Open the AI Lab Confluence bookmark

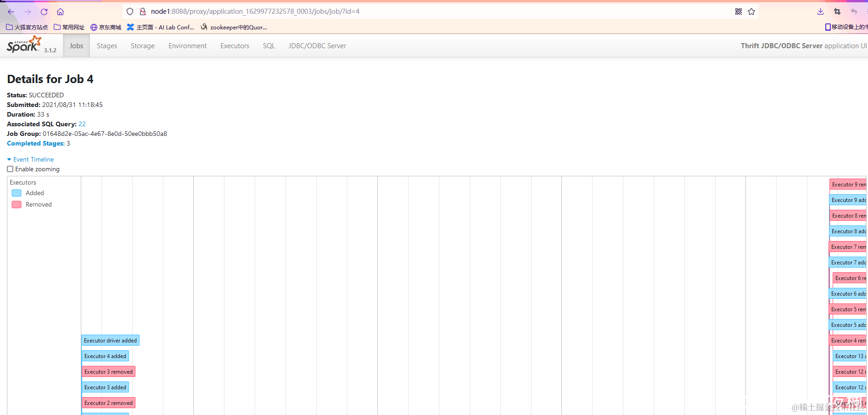point(161,28)
